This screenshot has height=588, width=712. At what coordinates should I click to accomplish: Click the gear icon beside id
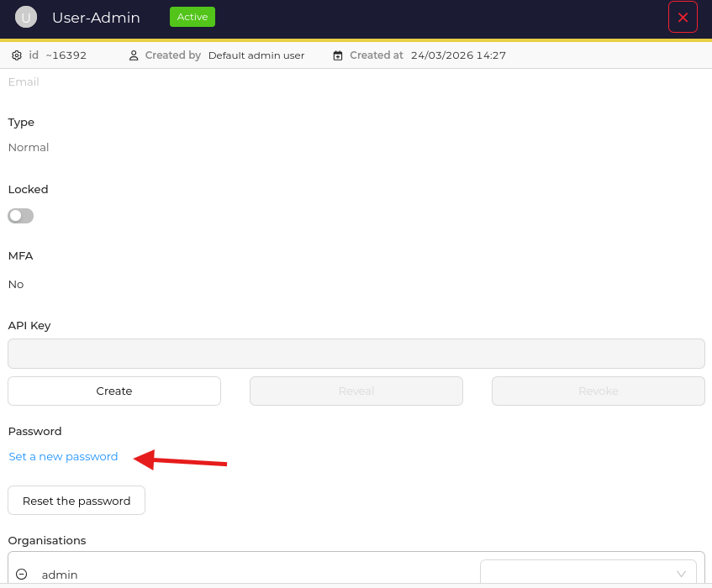pos(17,55)
